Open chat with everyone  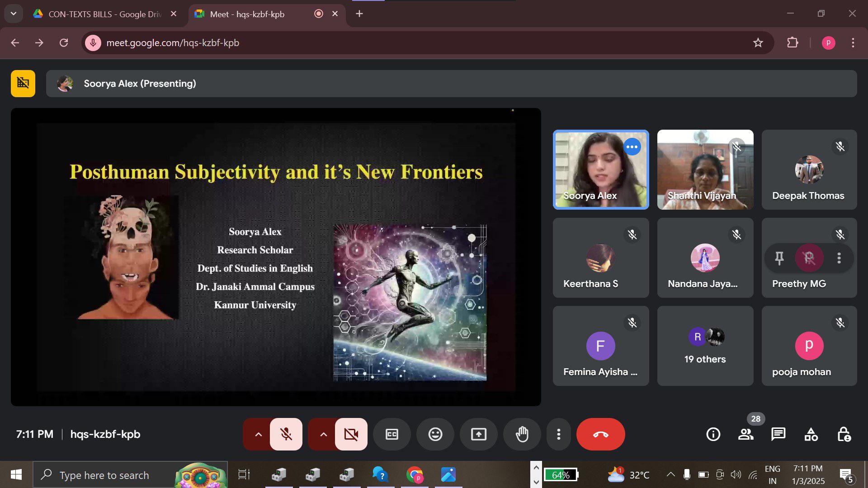tap(778, 434)
